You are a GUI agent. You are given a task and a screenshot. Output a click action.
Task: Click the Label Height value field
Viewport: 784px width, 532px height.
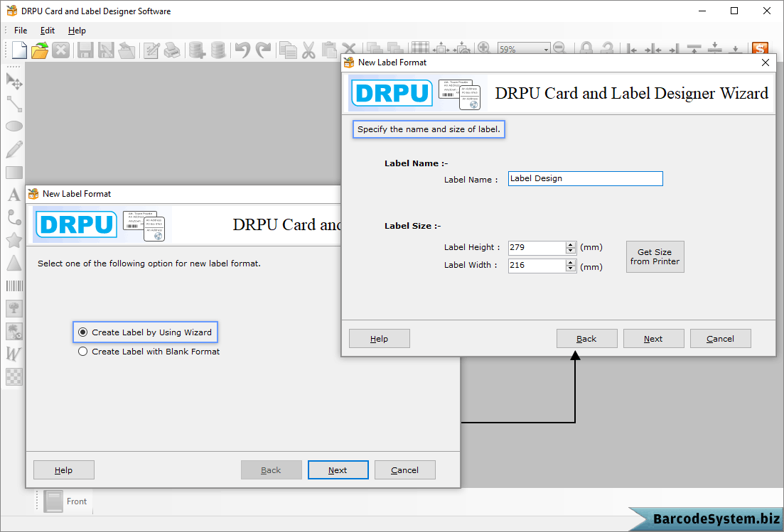coord(537,248)
